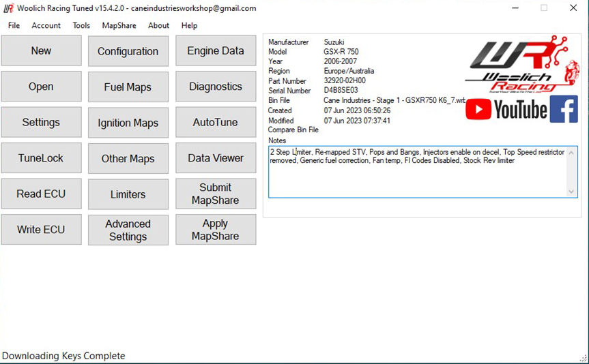Click the TuneLock button
This screenshot has width=589, height=364.
[42, 158]
